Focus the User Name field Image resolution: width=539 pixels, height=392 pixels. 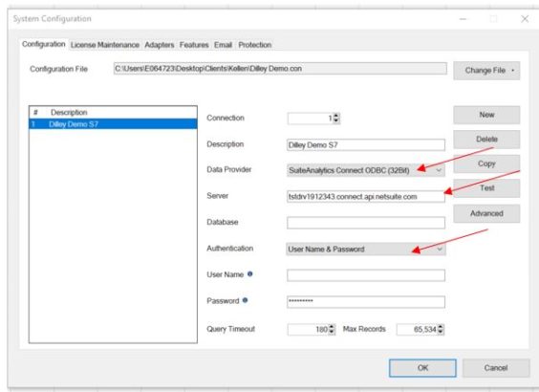point(366,275)
